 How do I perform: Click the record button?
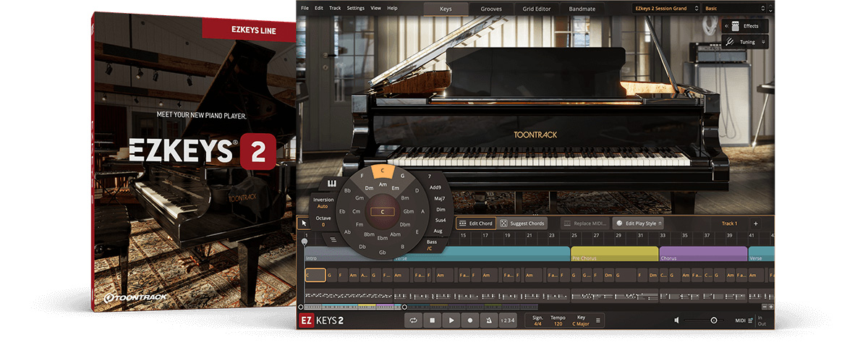(x=470, y=320)
